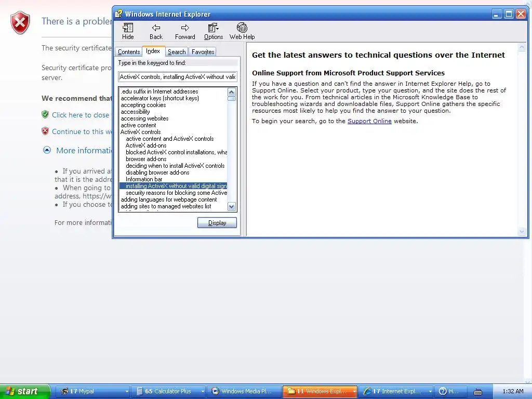Click red shield icon beside Continue link
This screenshot has height=399, width=532.
coord(45,131)
